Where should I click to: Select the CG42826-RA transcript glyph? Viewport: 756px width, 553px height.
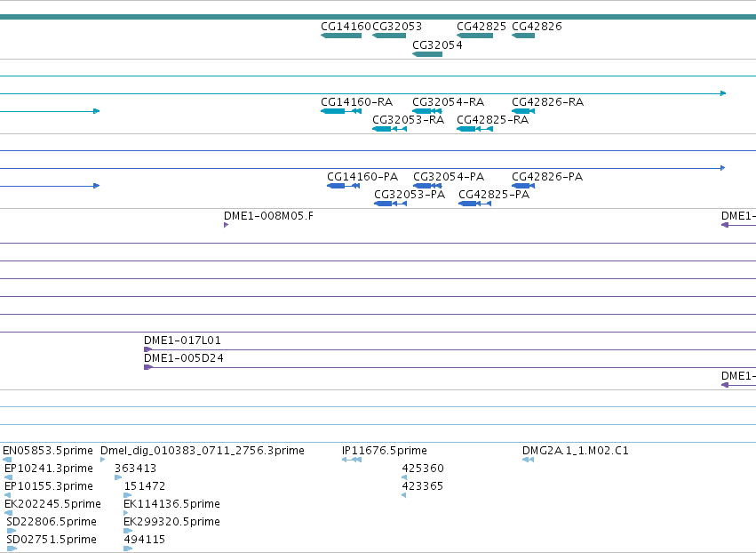coord(523,111)
